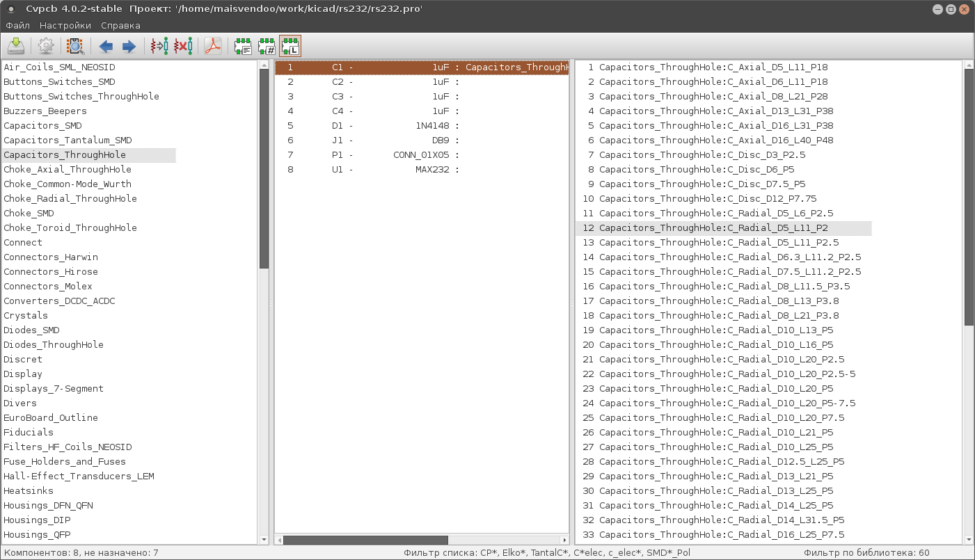The height and width of the screenshot is (560, 975).
Task: Select the J1 DB9 component
Action: pos(422,141)
